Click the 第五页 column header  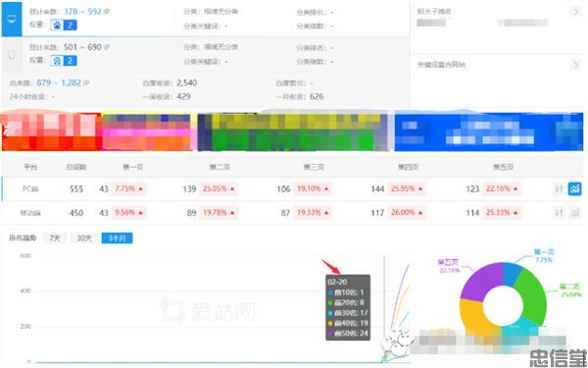point(503,167)
